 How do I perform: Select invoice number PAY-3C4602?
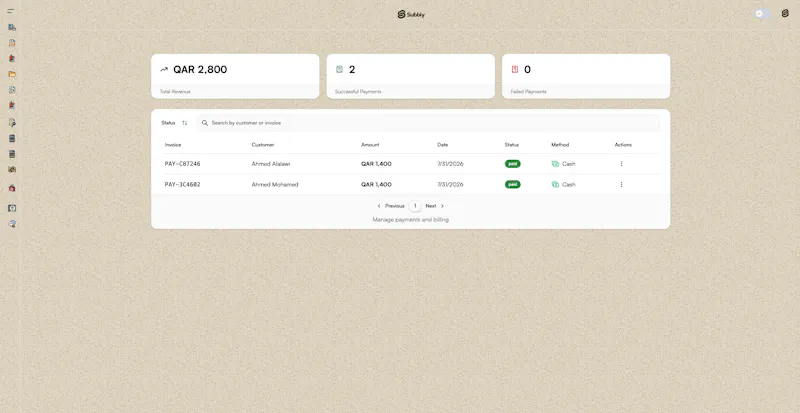[x=182, y=184]
